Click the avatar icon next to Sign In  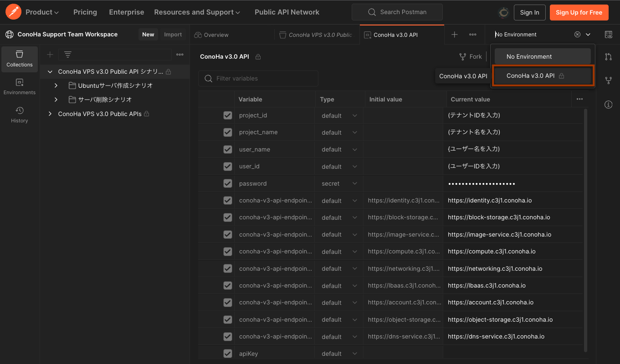pyautogui.click(x=504, y=12)
